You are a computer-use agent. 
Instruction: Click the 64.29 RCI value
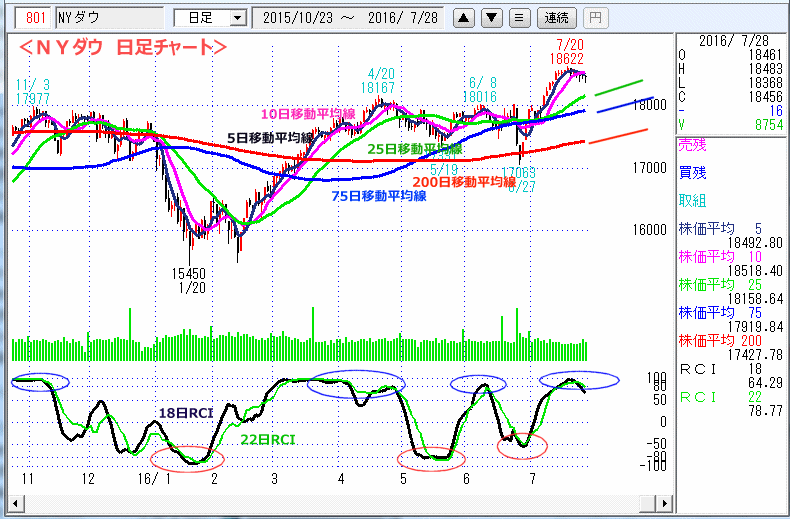click(x=765, y=383)
